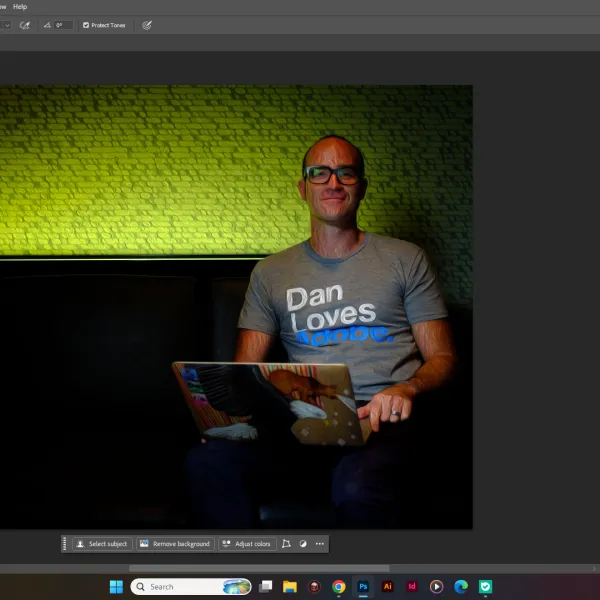Open the Help menu
600x600 pixels.
point(20,7)
